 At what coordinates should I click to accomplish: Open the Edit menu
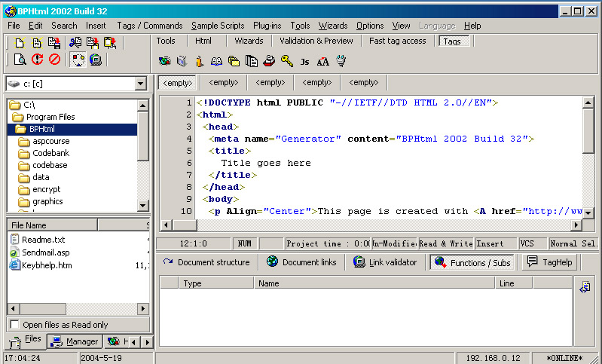(x=35, y=26)
